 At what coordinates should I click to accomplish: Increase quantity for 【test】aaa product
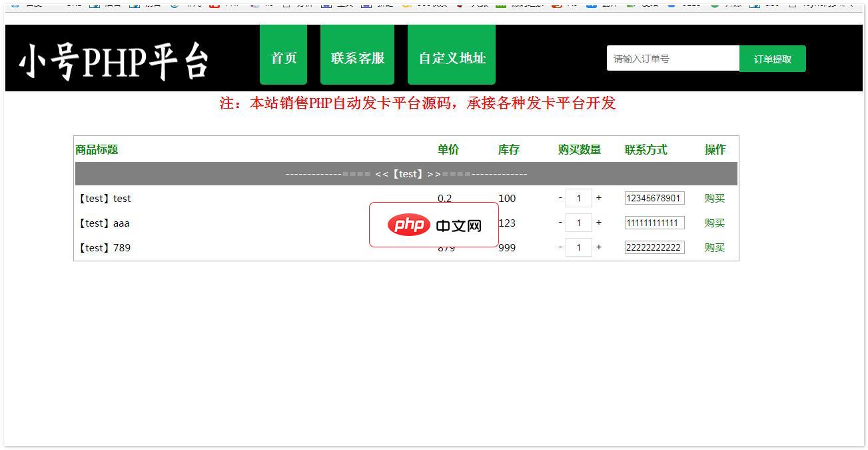click(x=598, y=222)
